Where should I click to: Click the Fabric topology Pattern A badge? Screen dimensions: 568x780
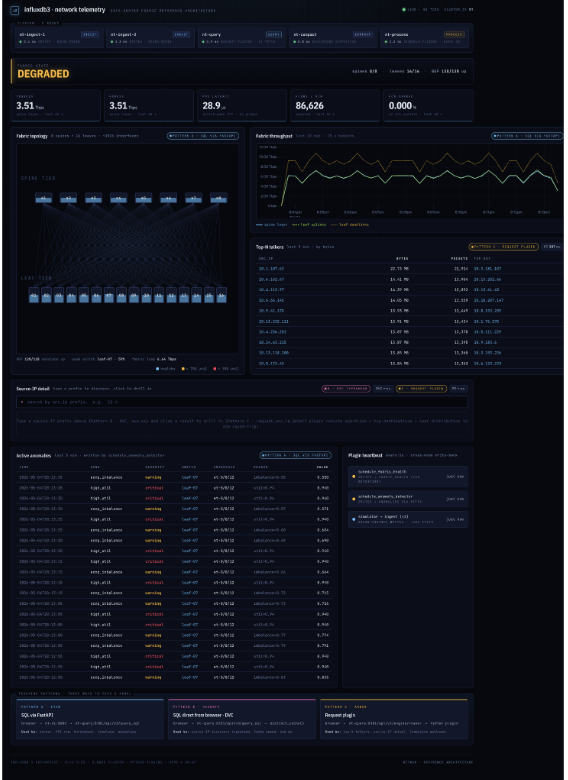[202, 136]
